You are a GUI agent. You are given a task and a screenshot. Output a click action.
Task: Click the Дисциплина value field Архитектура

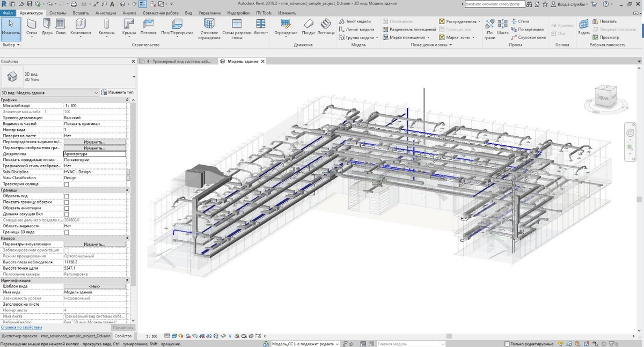point(94,154)
